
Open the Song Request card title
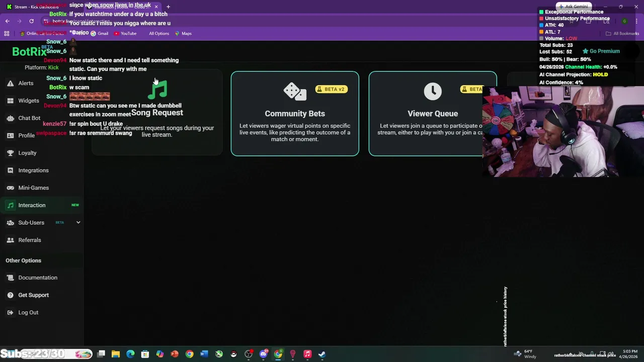[x=157, y=113]
